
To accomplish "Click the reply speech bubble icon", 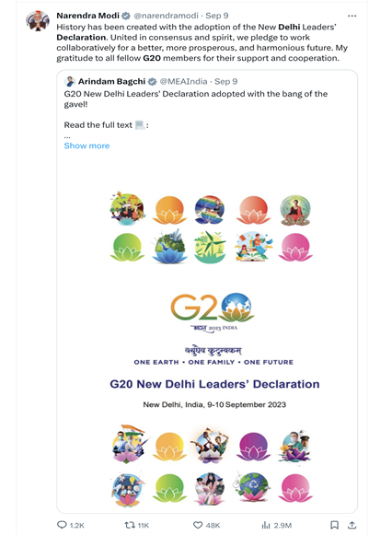I will coord(62,525).
